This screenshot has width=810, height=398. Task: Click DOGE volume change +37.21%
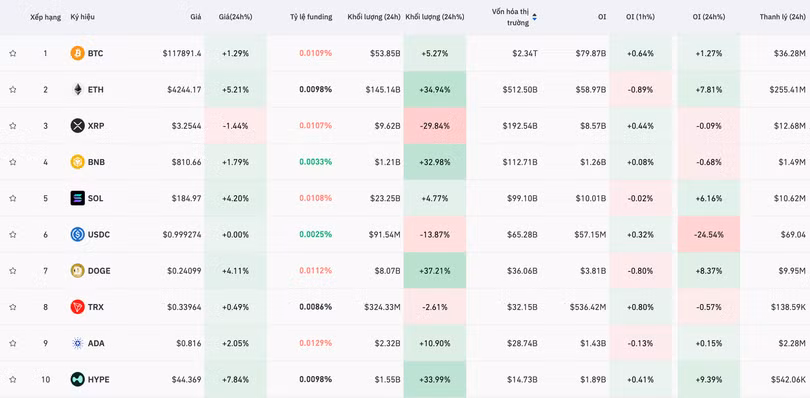coord(435,270)
